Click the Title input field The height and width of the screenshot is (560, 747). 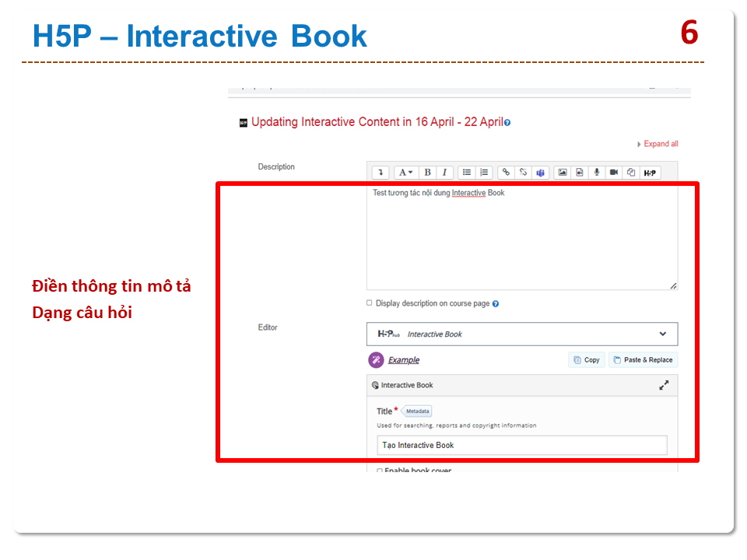pyautogui.click(x=521, y=445)
